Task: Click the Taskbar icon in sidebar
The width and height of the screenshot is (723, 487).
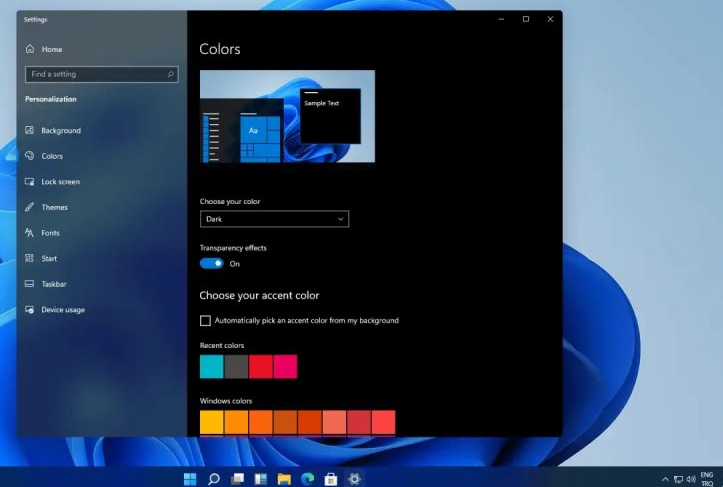Action: coord(30,284)
